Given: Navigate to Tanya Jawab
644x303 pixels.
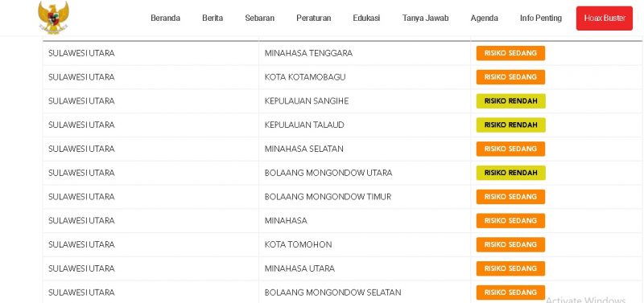Looking at the screenshot, I should 425,18.
